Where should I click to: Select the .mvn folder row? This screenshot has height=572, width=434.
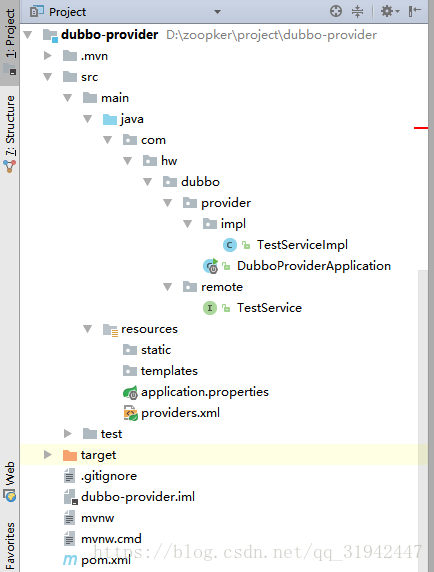click(224, 56)
